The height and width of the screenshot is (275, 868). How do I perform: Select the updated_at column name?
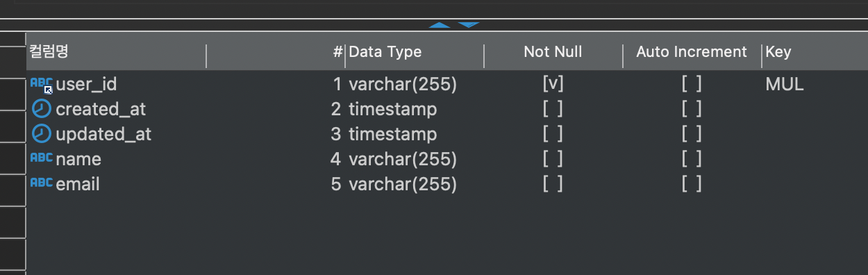(x=103, y=135)
